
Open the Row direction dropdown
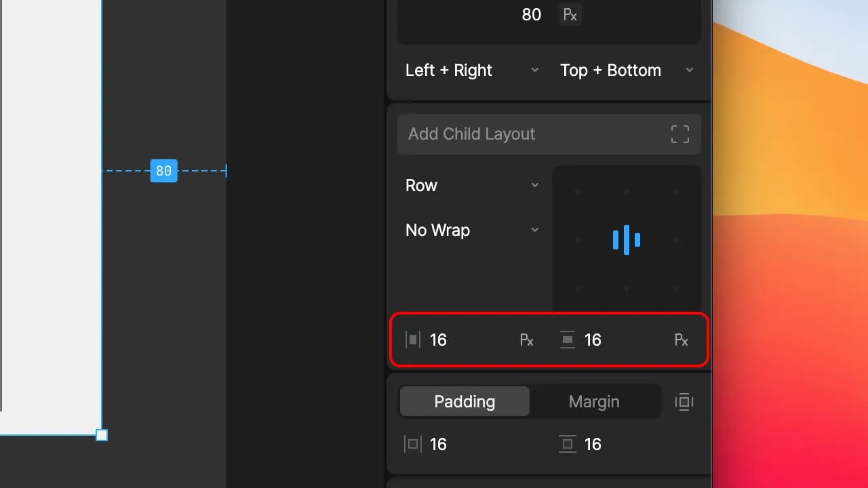coord(472,185)
